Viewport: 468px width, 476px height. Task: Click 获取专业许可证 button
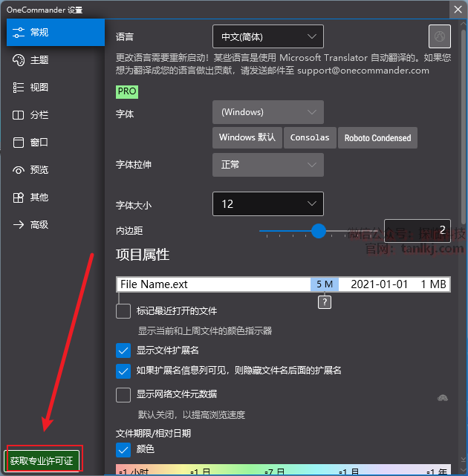pyautogui.click(x=42, y=461)
